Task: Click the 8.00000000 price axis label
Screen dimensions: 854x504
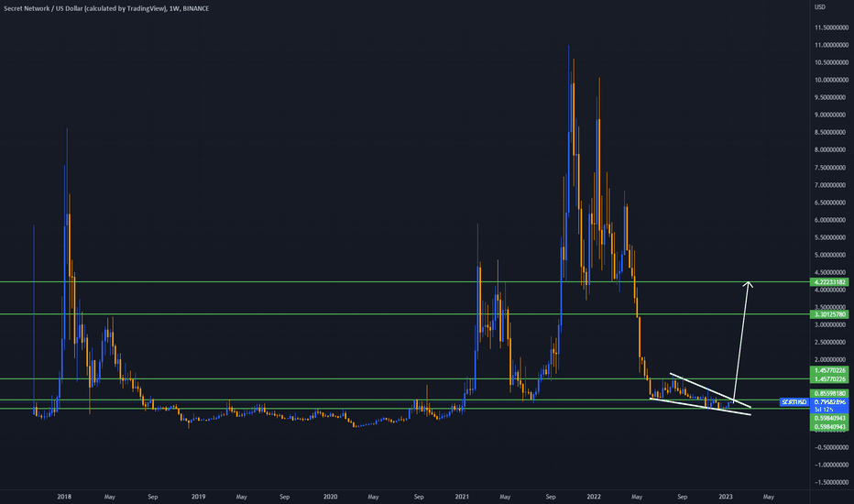Action: 831,150
